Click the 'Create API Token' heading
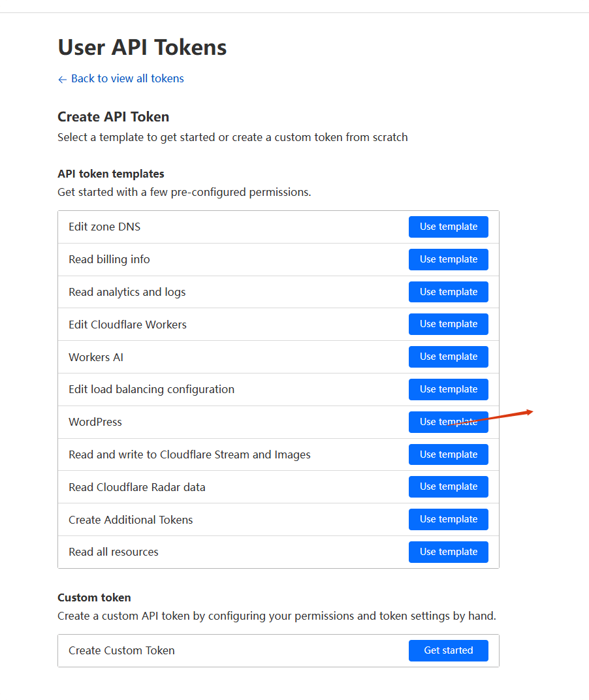589x700 pixels. [x=114, y=117]
